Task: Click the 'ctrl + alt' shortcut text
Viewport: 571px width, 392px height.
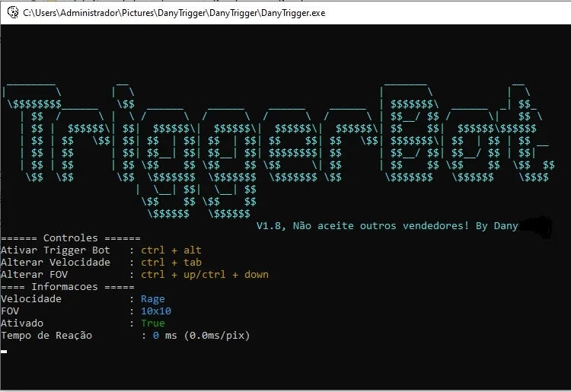Action: (x=171, y=250)
